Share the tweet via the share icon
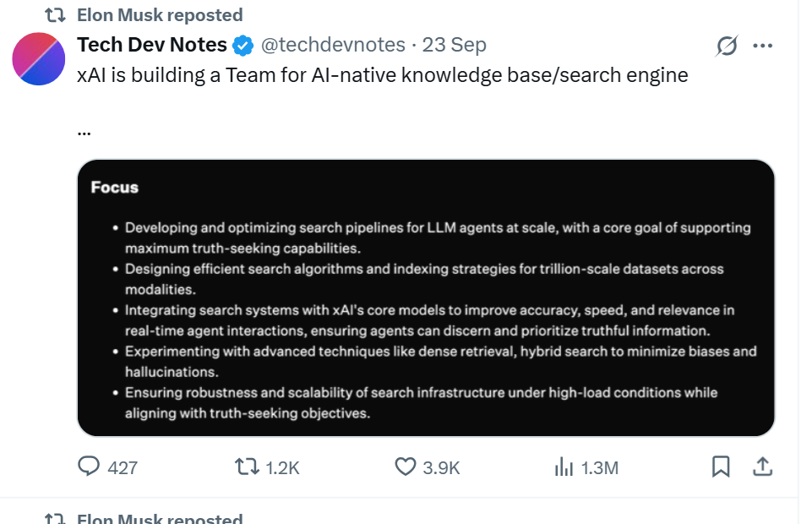Viewport: 812px width, 524px height. (x=761, y=466)
